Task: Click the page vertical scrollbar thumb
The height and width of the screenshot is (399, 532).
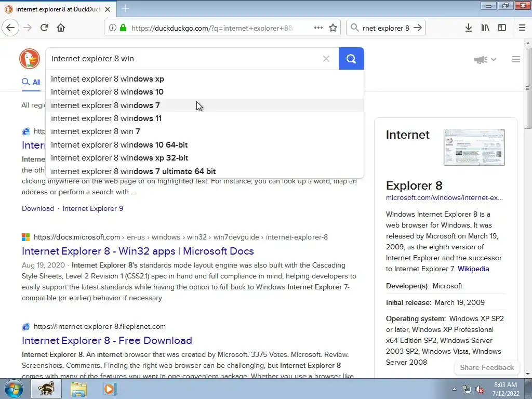Action: [527, 88]
